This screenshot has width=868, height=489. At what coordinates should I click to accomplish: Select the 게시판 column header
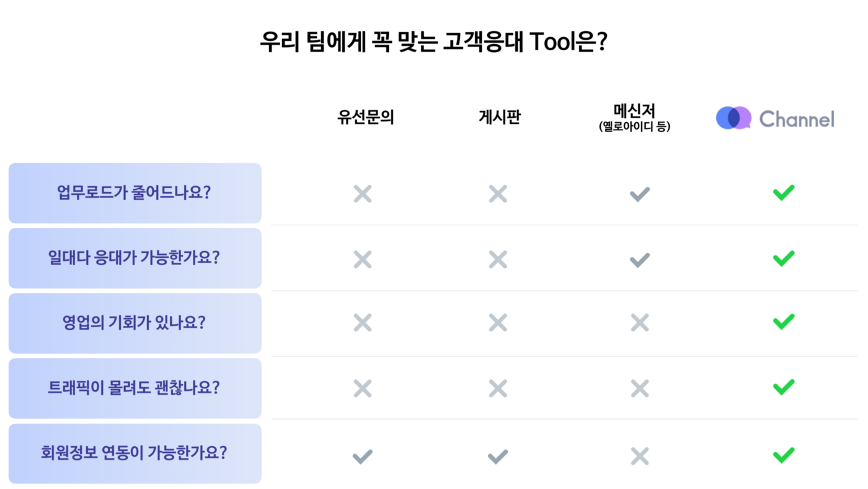(500, 118)
